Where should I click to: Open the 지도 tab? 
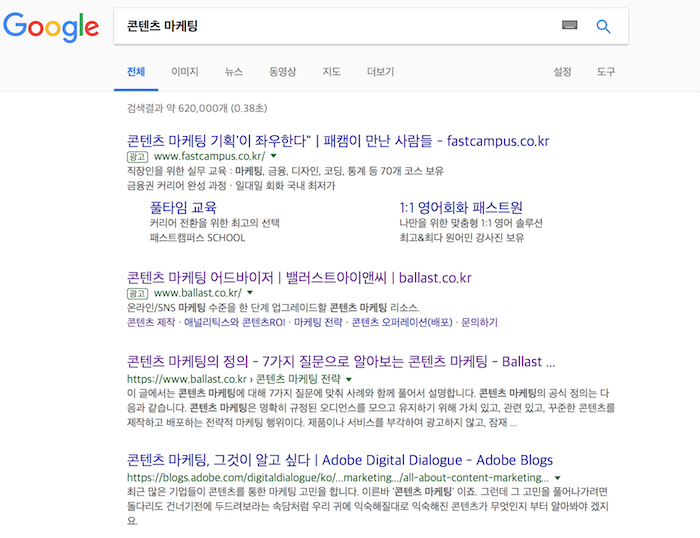pyautogui.click(x=331, y=71)
